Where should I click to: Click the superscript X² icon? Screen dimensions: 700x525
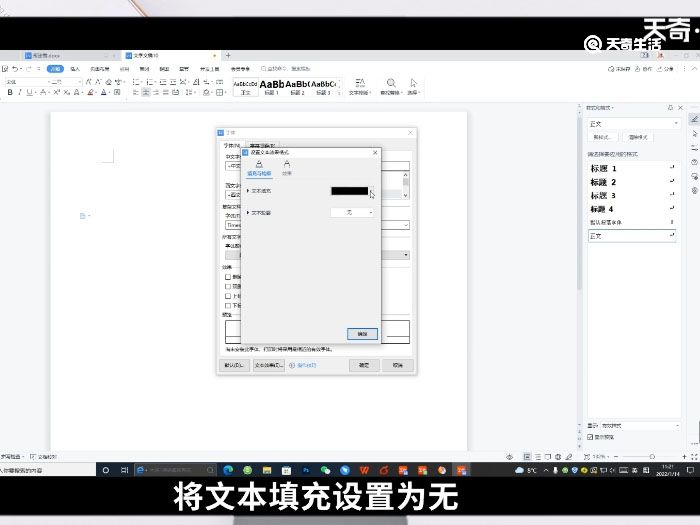56,92
